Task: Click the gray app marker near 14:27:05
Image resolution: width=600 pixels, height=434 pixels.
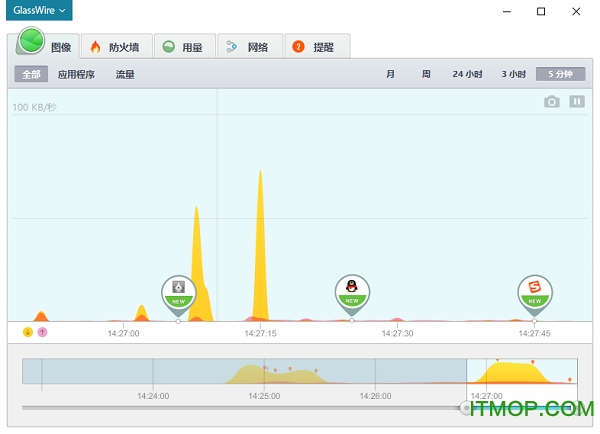Action: [x=179, y=291]
